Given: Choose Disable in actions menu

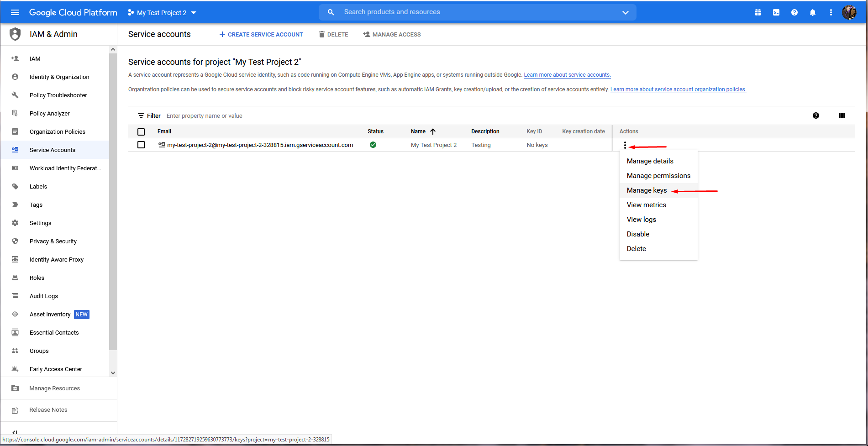Looking at the screenshot, I should click(x=658, y=234).
